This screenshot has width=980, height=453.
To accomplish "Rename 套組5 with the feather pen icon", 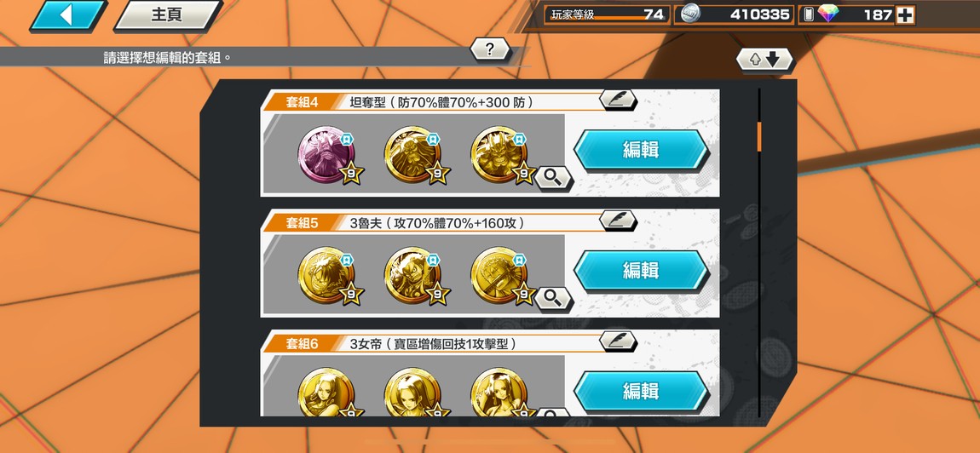I will (618, 220).
